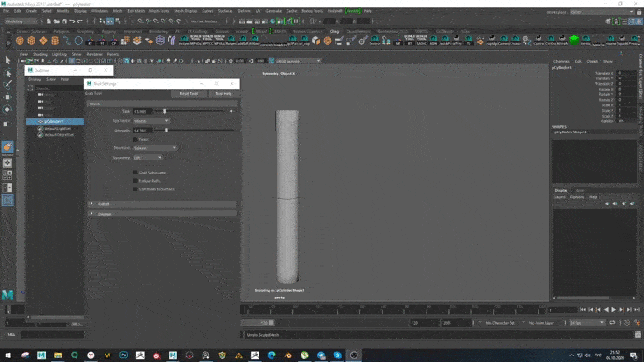Select defaultLightSet in the Outliner
This screenshot has height=362, width=644.
(x=58, y=128)
